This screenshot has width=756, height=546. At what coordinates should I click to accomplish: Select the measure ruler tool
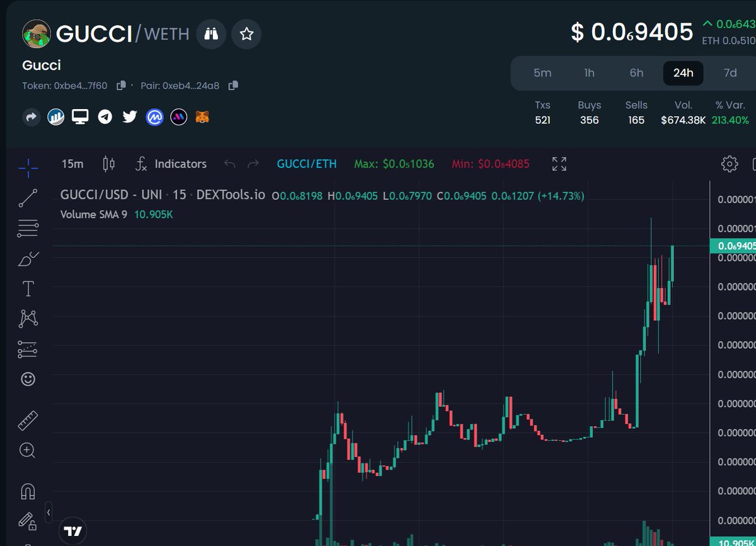coord(28,419)
